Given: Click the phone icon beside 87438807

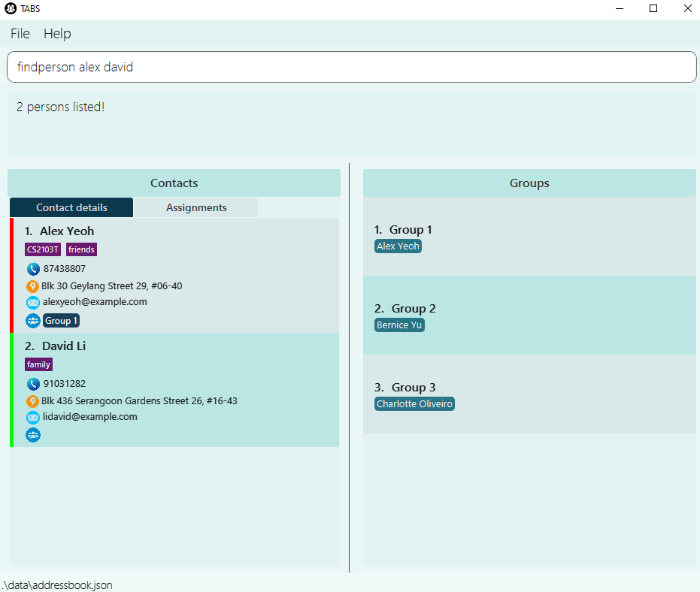Looking at the screenshot, I should [x=33, y=269].
